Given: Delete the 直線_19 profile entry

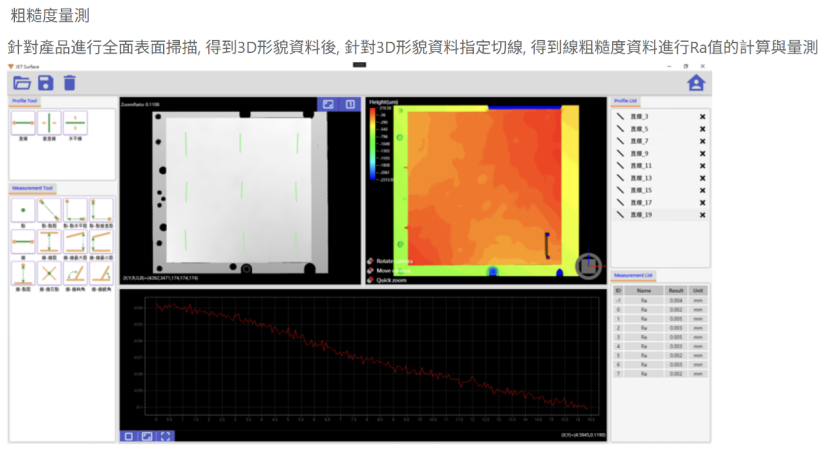Looking at the screenshot, I should click(702, 215).
